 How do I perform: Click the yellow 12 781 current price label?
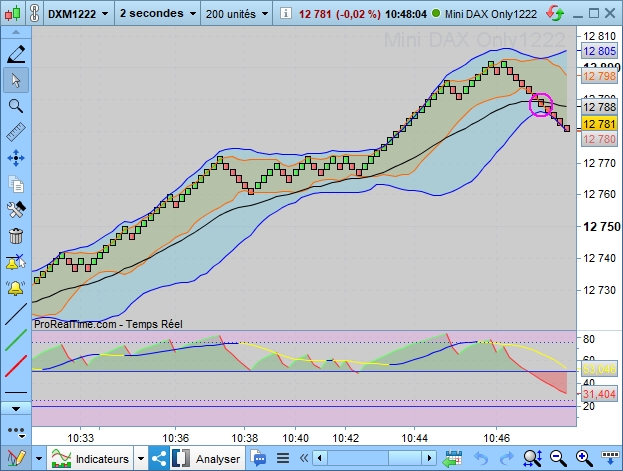(600, 124)
